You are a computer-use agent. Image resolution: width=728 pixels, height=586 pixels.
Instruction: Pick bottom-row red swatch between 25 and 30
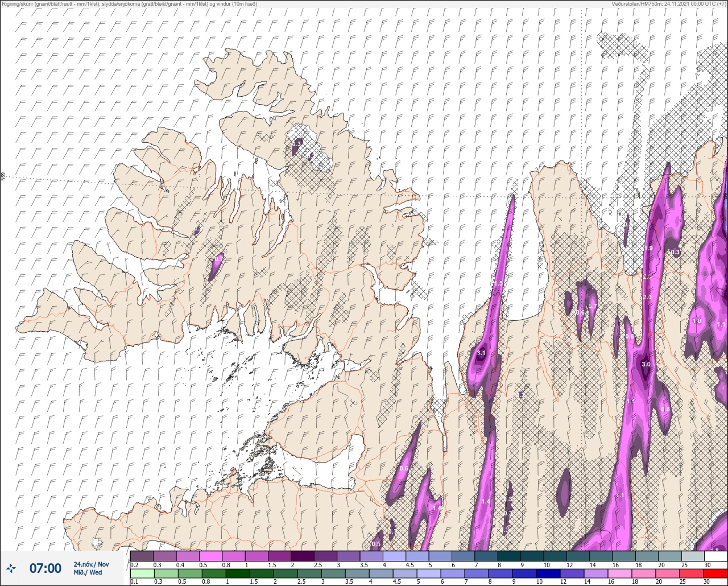pyautogui.click(x=692, y=573)
